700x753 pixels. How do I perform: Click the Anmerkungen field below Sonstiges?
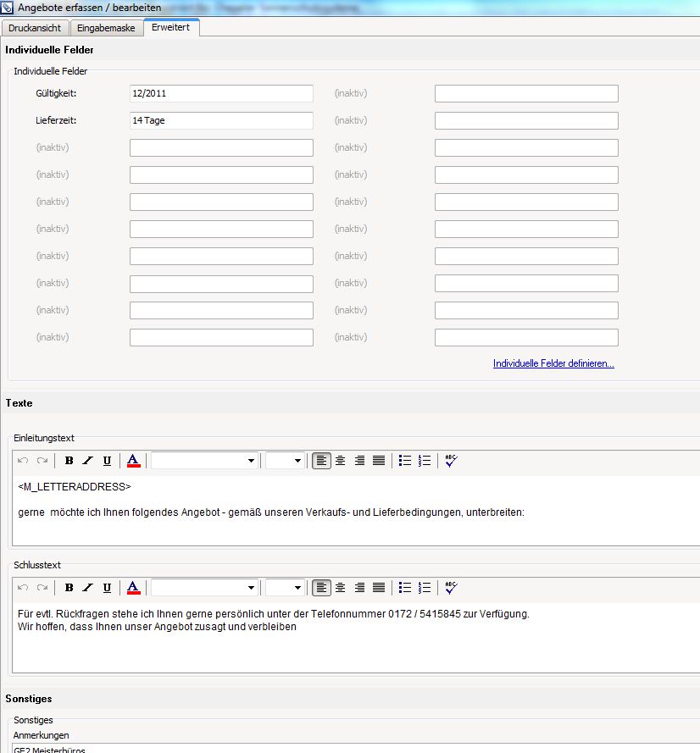[x=356, y=748]
